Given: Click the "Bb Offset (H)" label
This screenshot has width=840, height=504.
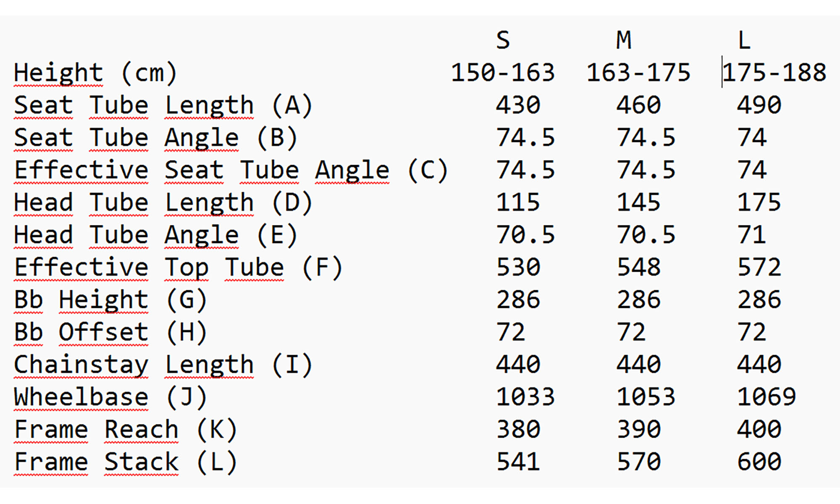Looking at the screenshot, I should click(x=110, y=332).
